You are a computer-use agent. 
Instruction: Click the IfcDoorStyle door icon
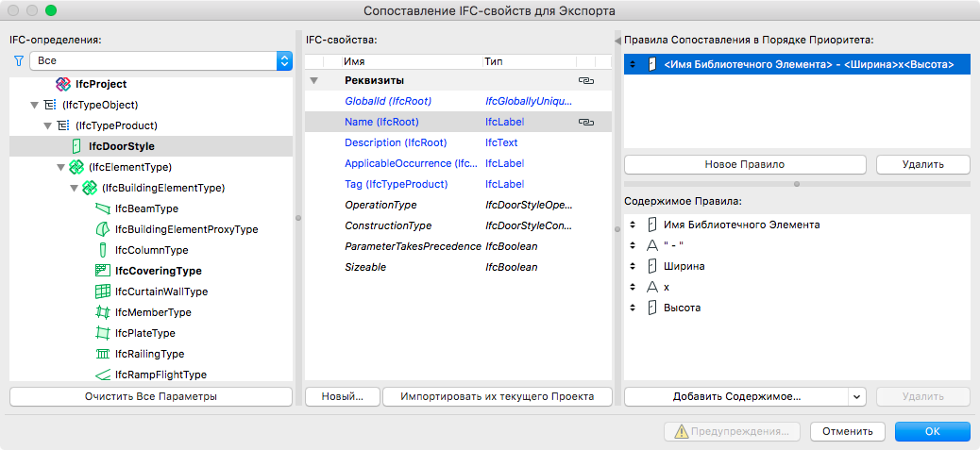coord(77,146)
